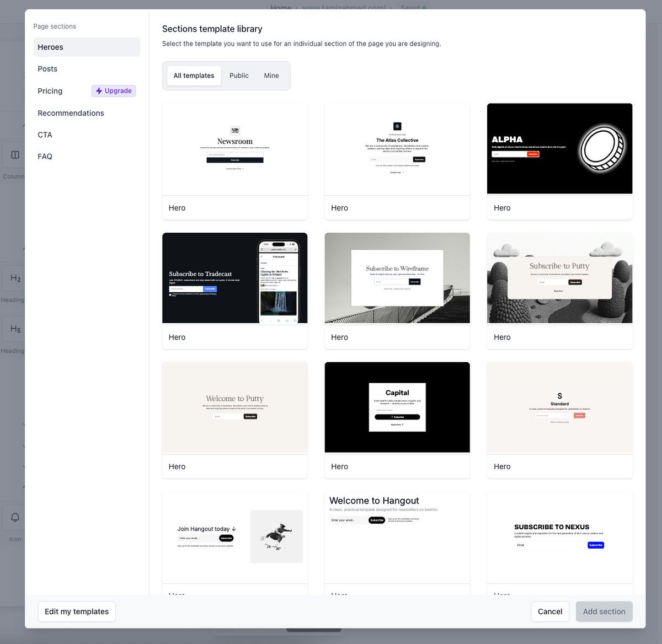Cancel the template library dialog
662x644 pixels.
(550, 611)
